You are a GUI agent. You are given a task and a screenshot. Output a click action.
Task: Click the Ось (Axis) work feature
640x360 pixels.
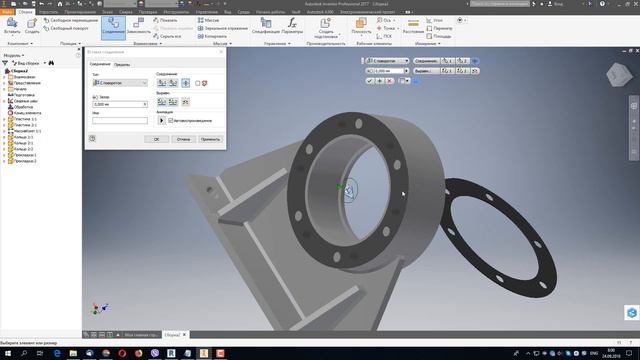[385, 20]
